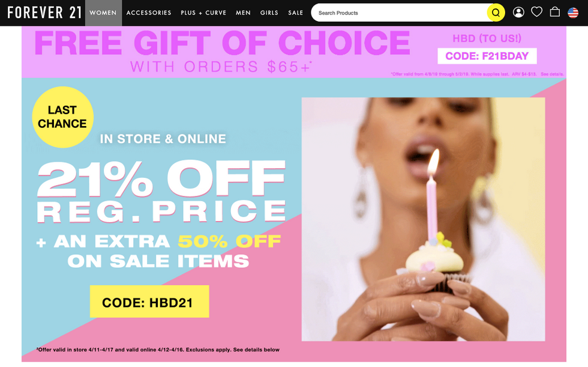Image resolution: width=588 pixels, height=367 pixels.
Task: Open the shopping bag icon
Action: tap(554, 12)
